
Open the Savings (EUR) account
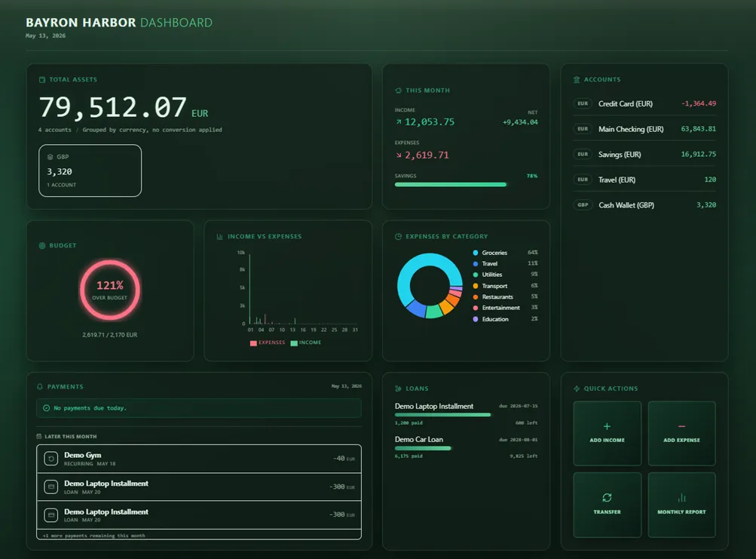click(x=644, y=155)
